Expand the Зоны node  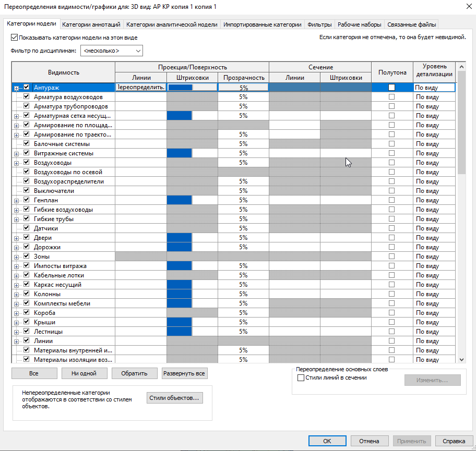click(x=16, y=257)
